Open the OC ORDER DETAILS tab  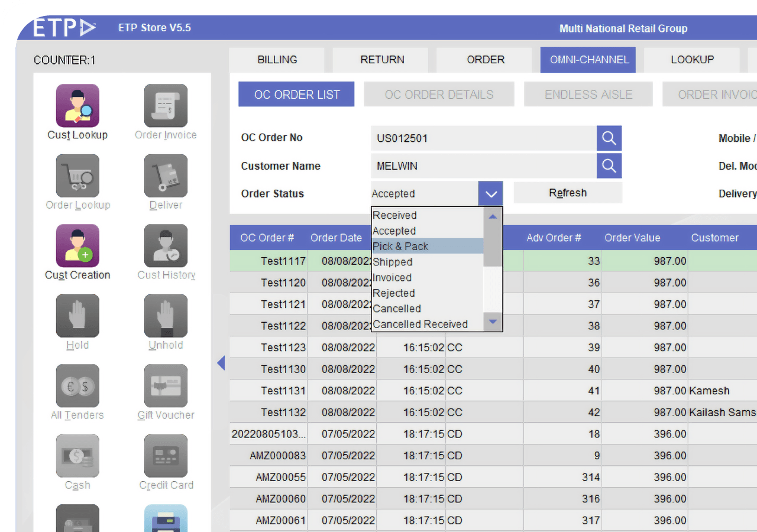click(x=439, y=95)
